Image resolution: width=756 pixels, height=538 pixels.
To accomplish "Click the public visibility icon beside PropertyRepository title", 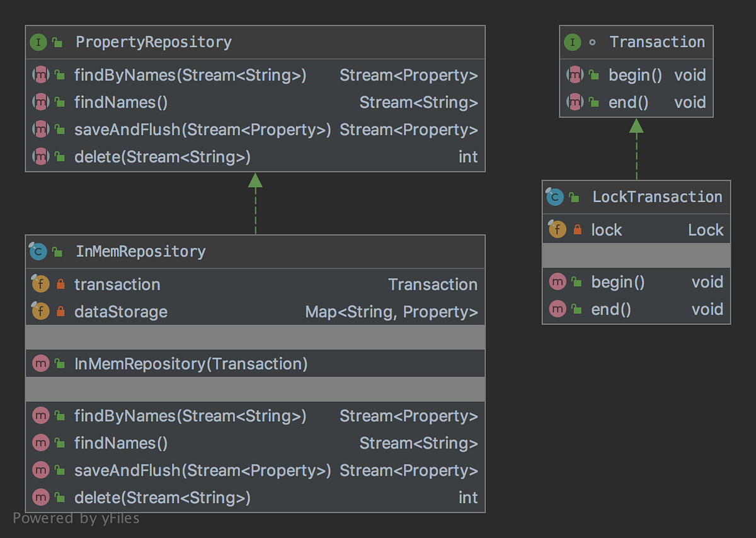I will click(x=57, y=43).
